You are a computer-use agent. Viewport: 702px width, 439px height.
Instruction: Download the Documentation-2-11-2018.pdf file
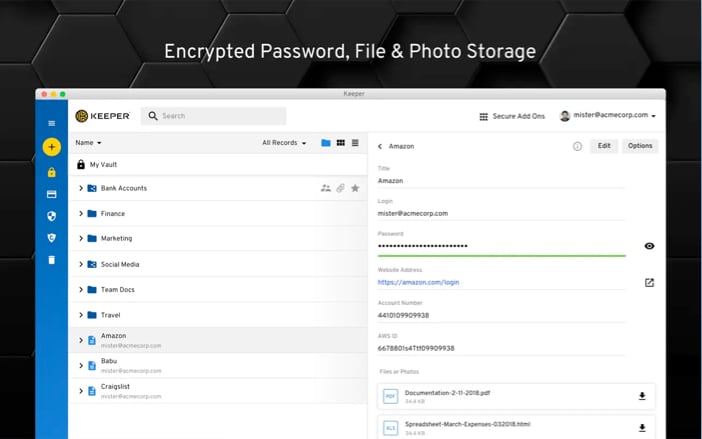click(x=642, y=396)
